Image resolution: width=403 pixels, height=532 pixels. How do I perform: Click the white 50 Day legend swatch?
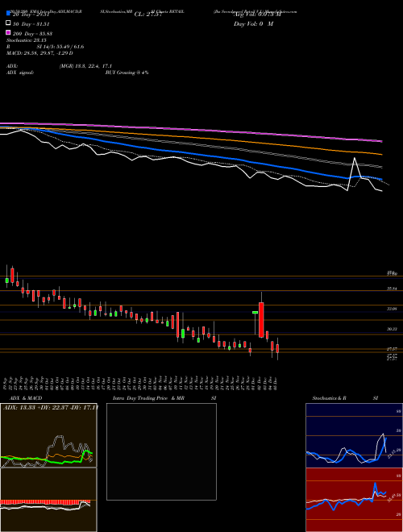pos(8,23)
